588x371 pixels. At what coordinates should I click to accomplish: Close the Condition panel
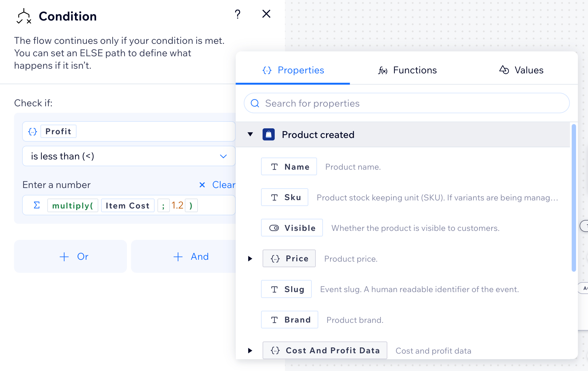(x=266, y=14)
